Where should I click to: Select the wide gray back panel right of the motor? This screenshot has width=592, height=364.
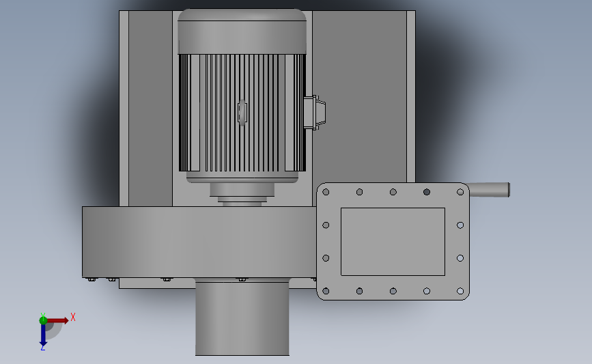click(359, 96)
